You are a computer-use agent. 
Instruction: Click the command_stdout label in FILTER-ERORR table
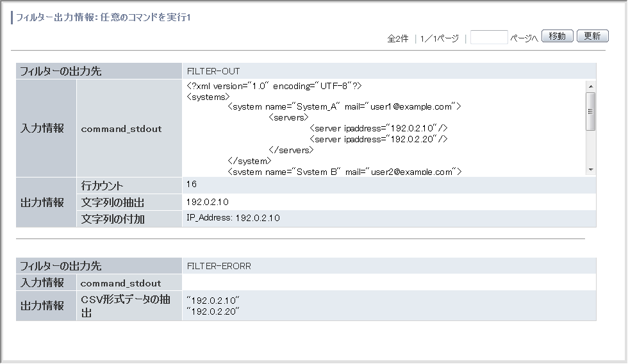point(120,283)
